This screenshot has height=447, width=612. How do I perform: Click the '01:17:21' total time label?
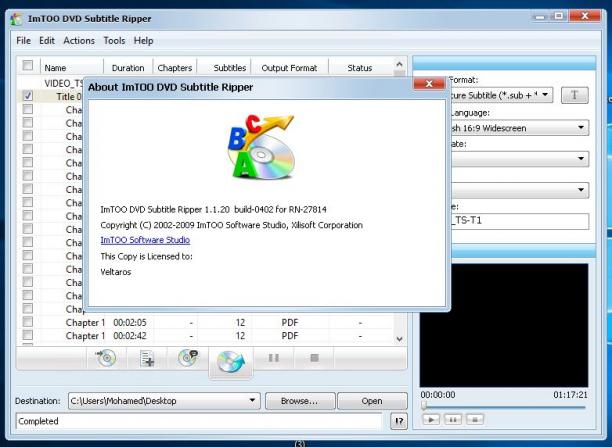pyautogui.click(x=570, y=395)
